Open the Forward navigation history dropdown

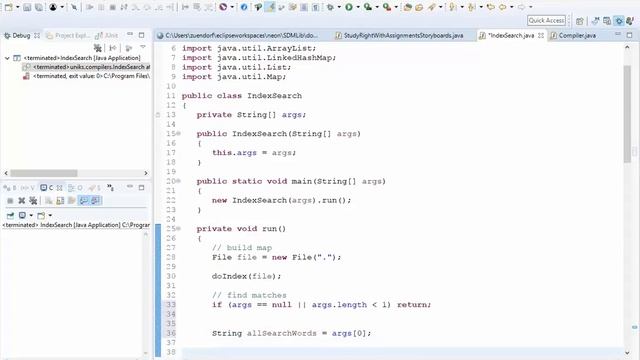(531, 7)
